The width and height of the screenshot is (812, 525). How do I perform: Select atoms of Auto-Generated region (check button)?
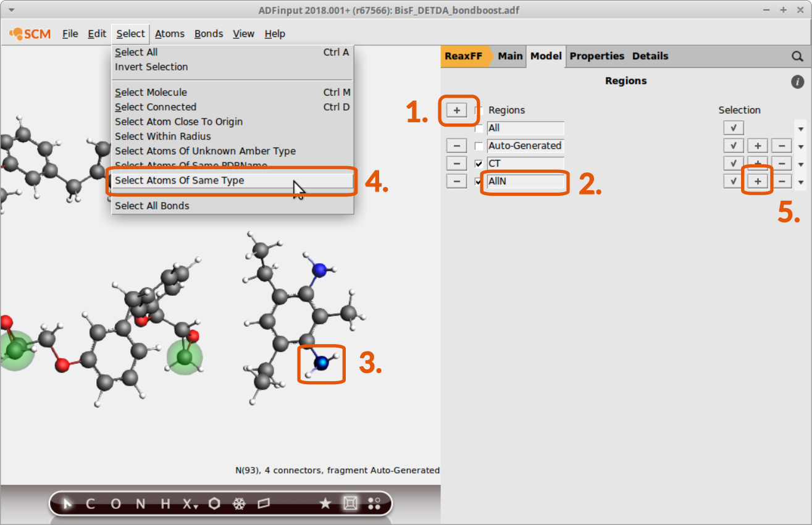[x=734, y=146]
